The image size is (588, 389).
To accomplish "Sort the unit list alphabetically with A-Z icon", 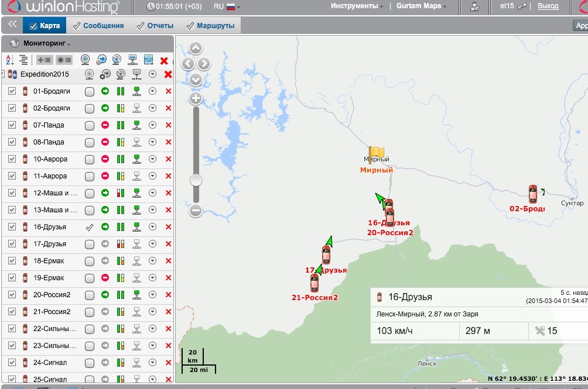I will [9, 60].
